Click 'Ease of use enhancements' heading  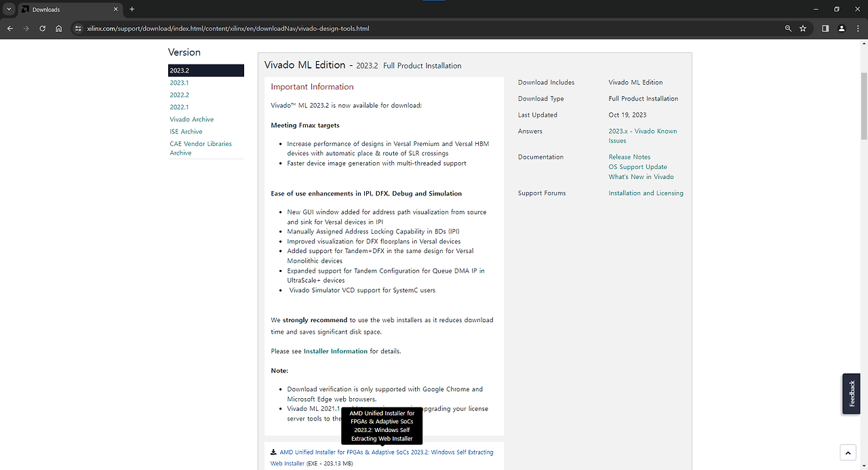(366, 194)
